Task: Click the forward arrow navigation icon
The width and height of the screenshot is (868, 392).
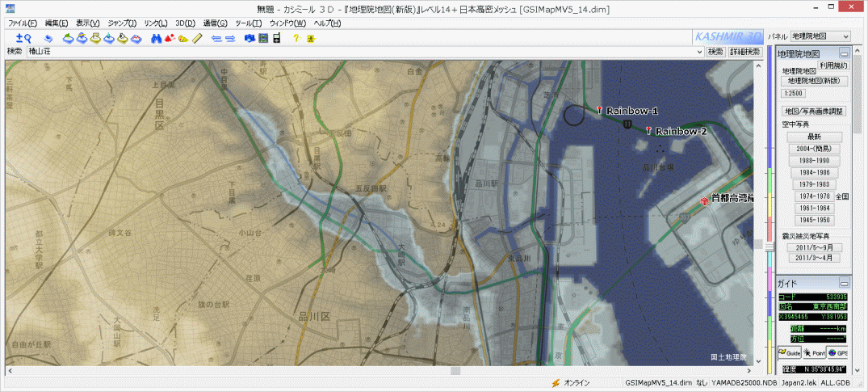Action: tap(230, 37)
